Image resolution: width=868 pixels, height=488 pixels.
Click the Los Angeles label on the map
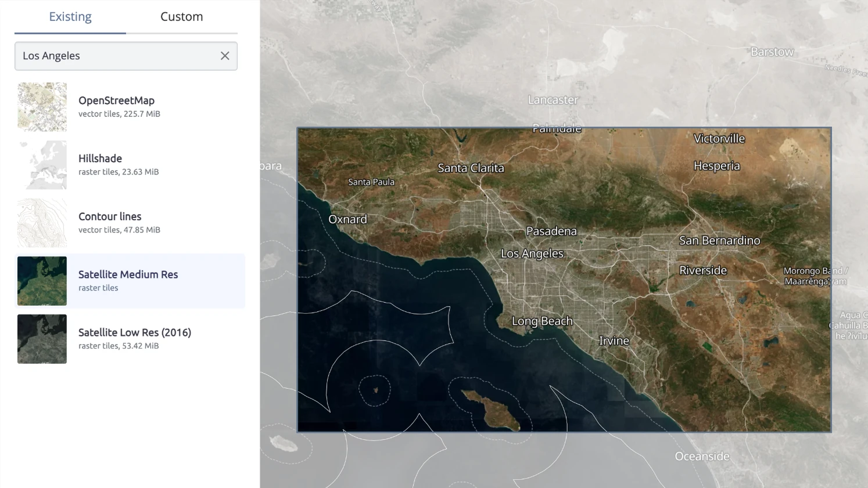(532, 253)
